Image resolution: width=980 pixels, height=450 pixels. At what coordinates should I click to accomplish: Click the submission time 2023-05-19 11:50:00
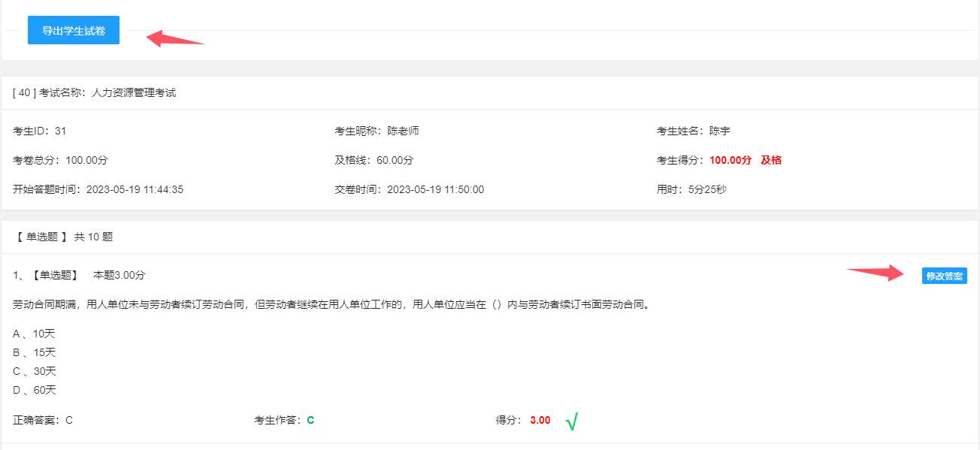point(435,189)
